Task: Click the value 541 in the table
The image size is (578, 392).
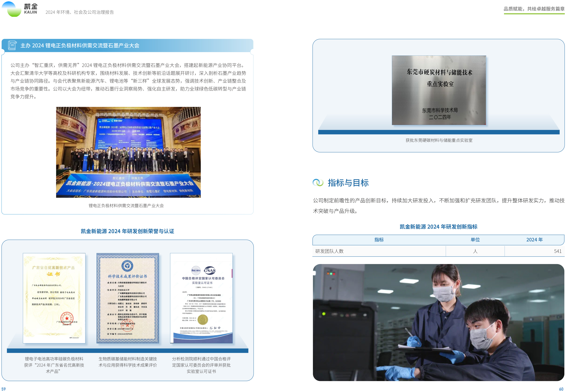Action: (x=558, y=251)
